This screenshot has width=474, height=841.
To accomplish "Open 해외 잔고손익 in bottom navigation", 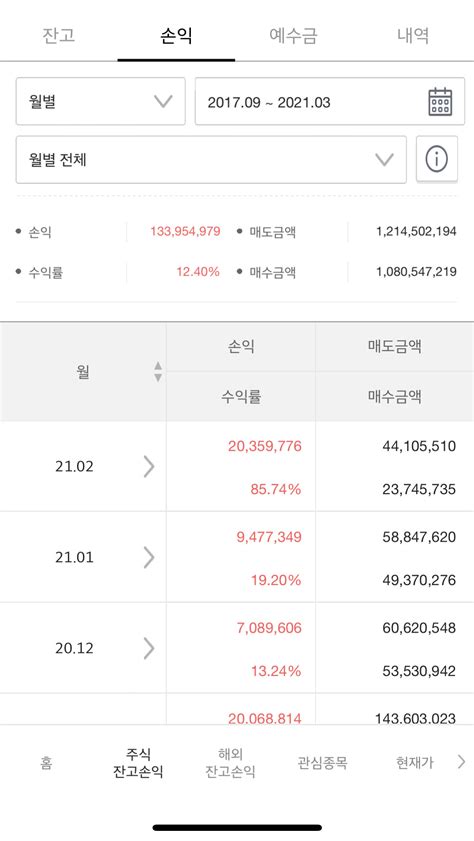I will pyautogui.click(x=231, y=762).
